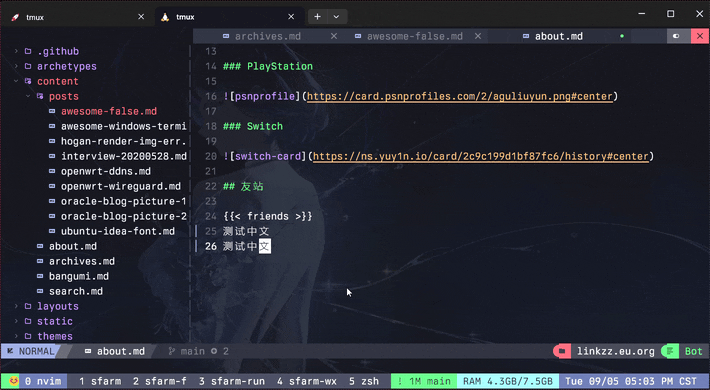Close the awesome-false.md buffer tab
Viewport: 710px width, 390px height.
[x=478, y=36]
